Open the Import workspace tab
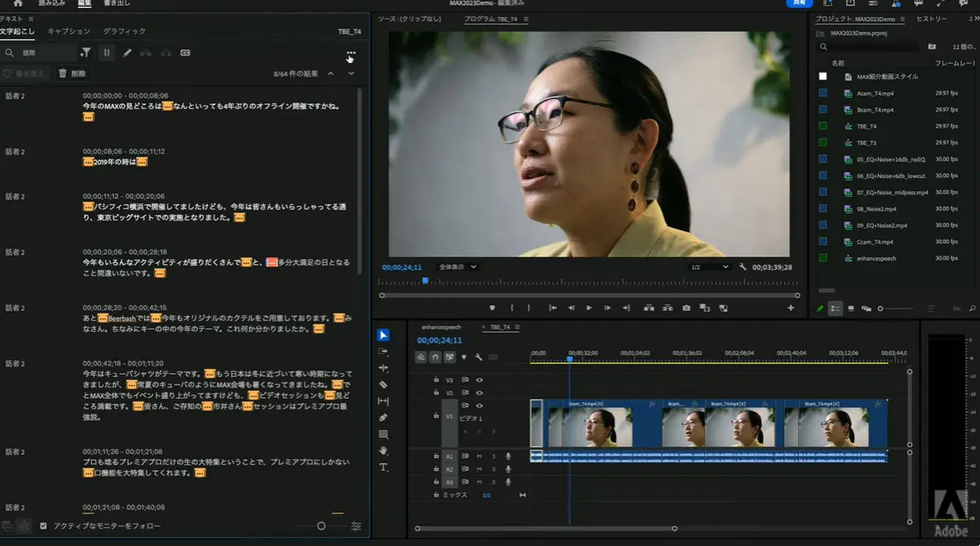The width and height of the screenshot is (980, 546). tap(52, 3)
